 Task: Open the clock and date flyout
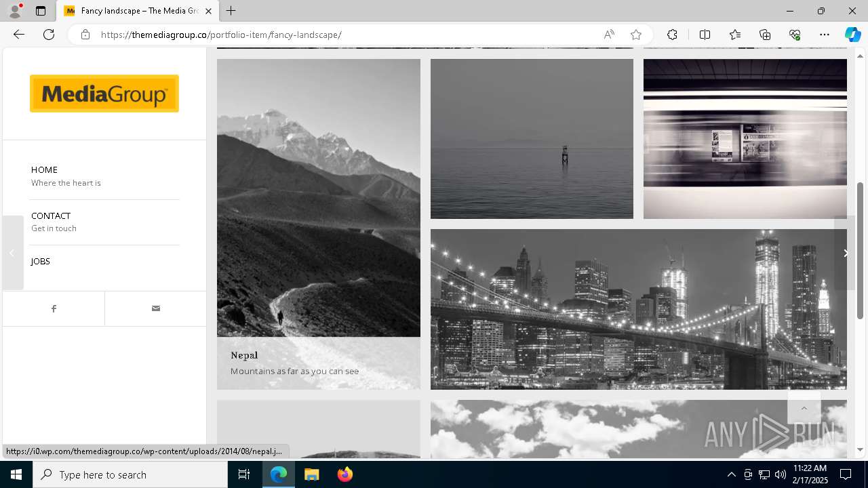click(810, 474)
